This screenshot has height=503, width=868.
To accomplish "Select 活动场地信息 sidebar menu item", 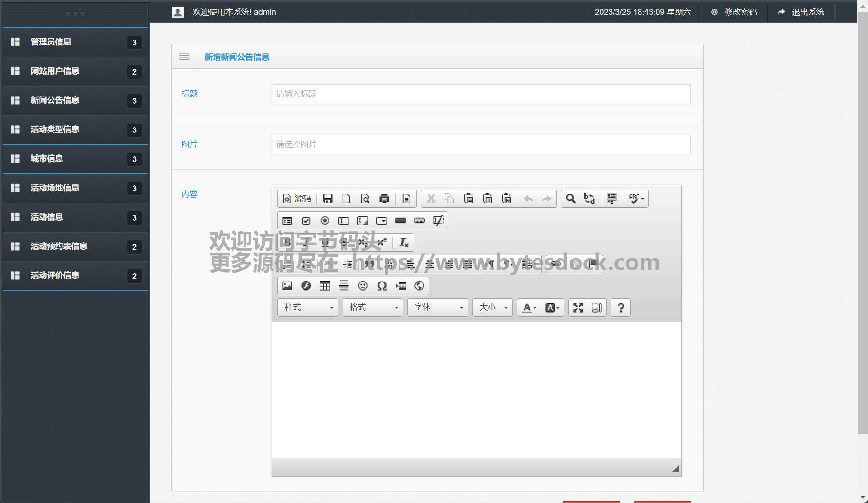I will (55, 188).
